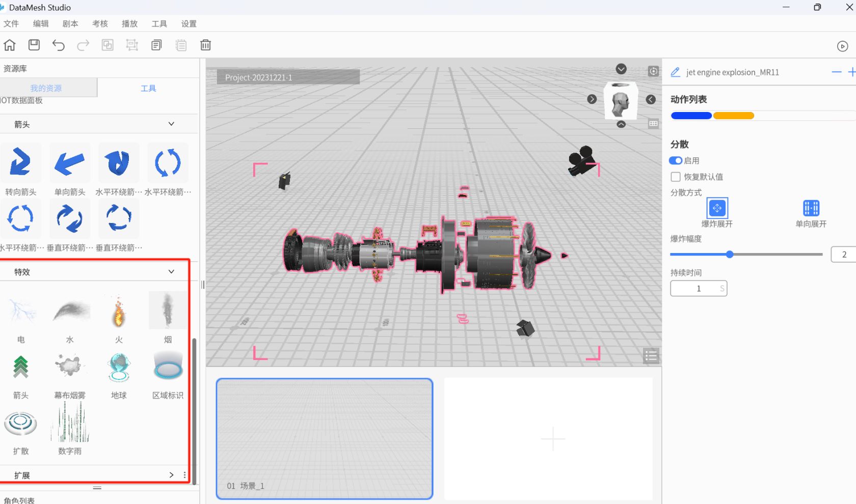Viewport: 856px width, 504px height.
Task: Open the 文件 menu
Action: [x=11, y=23]
